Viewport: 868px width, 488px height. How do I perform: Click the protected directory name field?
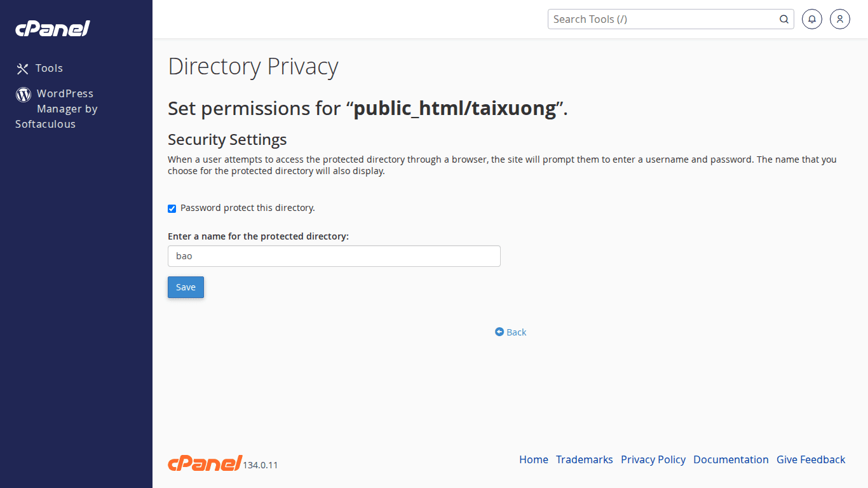click(334, 256)
